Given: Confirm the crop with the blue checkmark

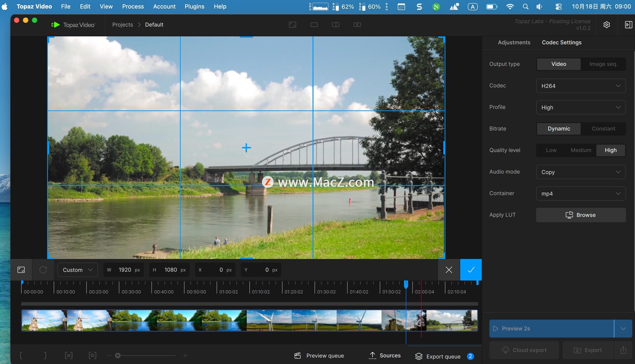Looking at the screenshot, I should [471, 270].
